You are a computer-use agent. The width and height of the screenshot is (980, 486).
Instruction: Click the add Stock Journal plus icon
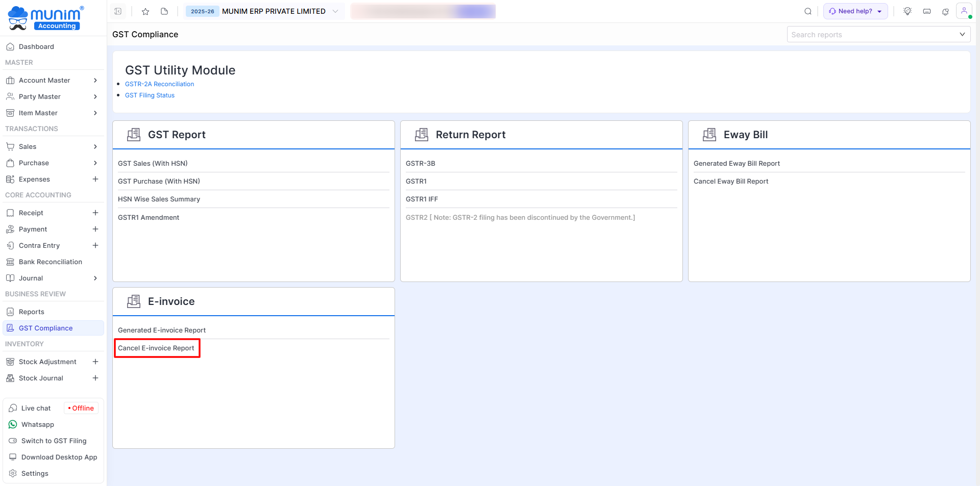pyautogui.click(x=95, y=378)
